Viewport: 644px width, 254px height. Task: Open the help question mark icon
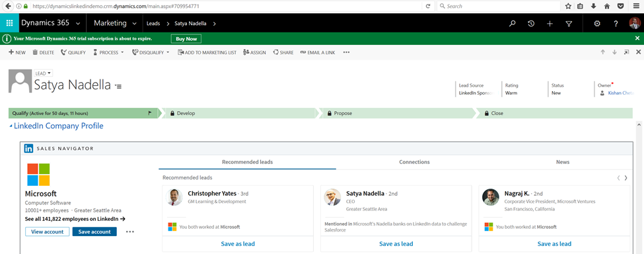click(616, 23)
